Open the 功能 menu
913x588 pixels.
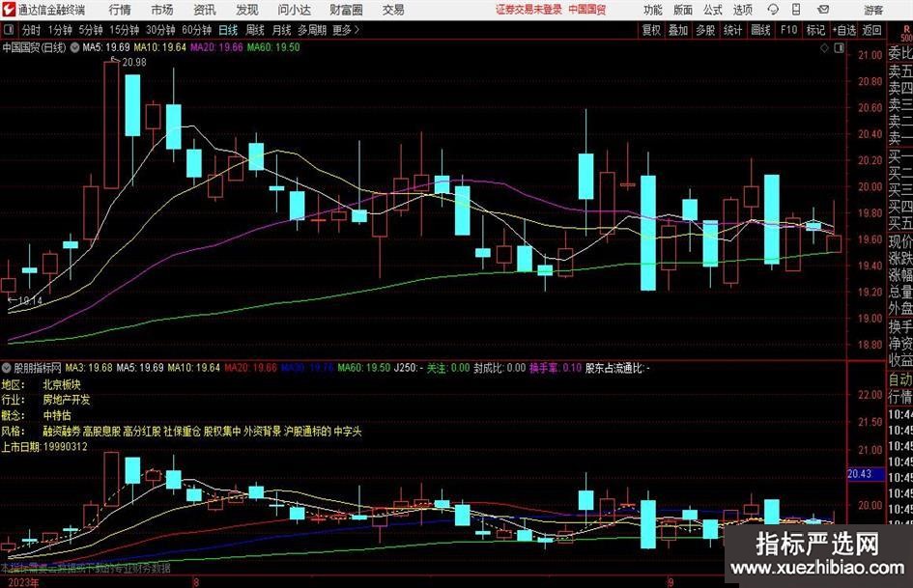(653, 10)
